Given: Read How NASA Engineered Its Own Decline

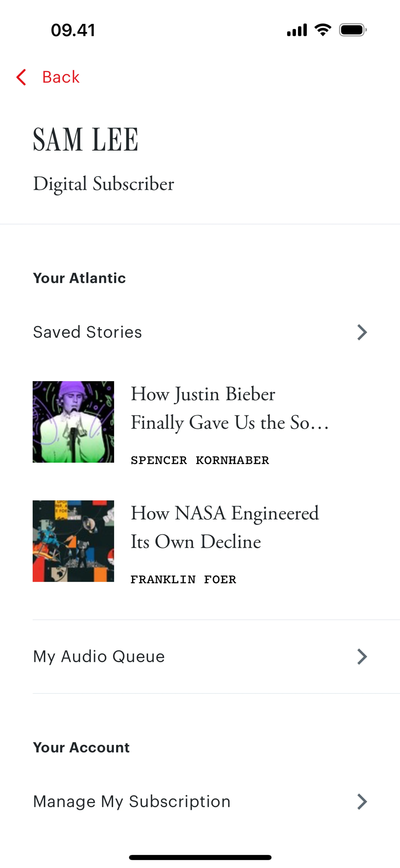Looking at the screenshot, I should pos(225,527).
